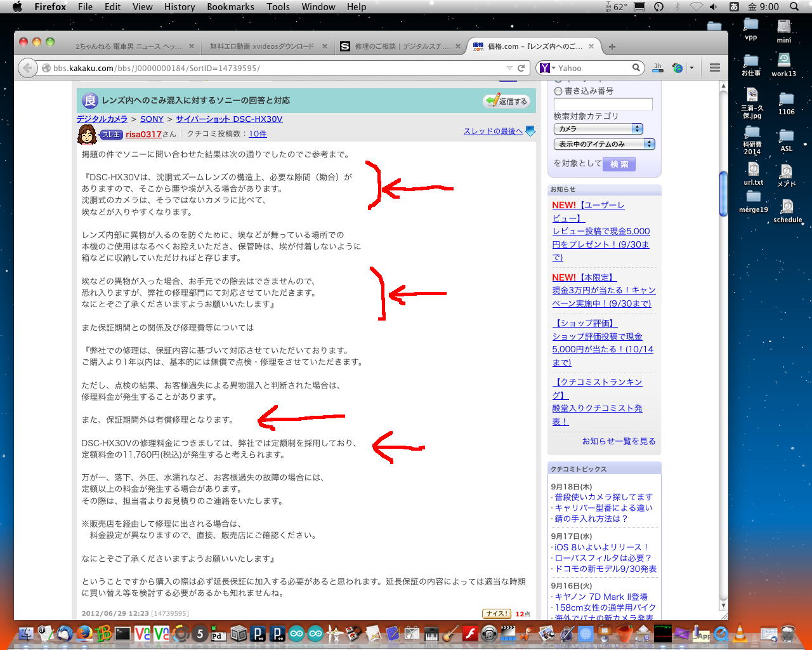Open the merge19 folder on desktop
The height and width of the screenshot is (650, 812).
[x=754, y=201]
